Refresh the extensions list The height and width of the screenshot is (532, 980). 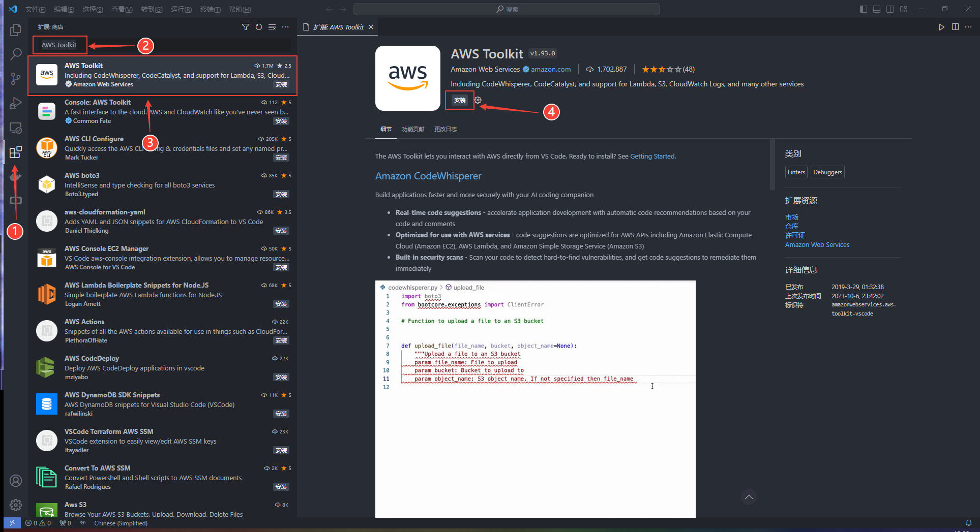(259, 27)
